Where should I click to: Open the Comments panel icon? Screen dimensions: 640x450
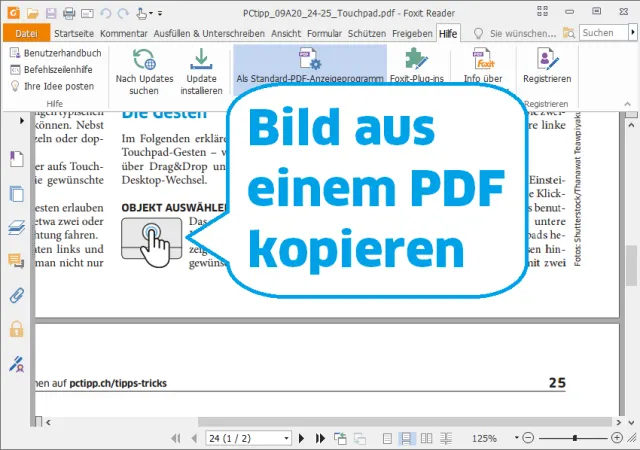[x=16, y=260]
